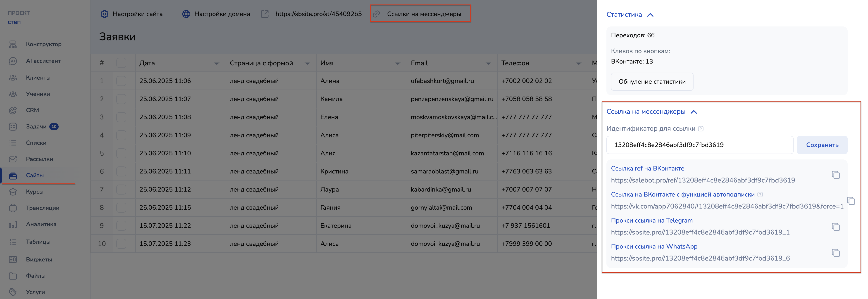The width and height of the screenshot is (868, 299).
Task: Click help icon next to link identifier
Action: click(x=701, y=129)
